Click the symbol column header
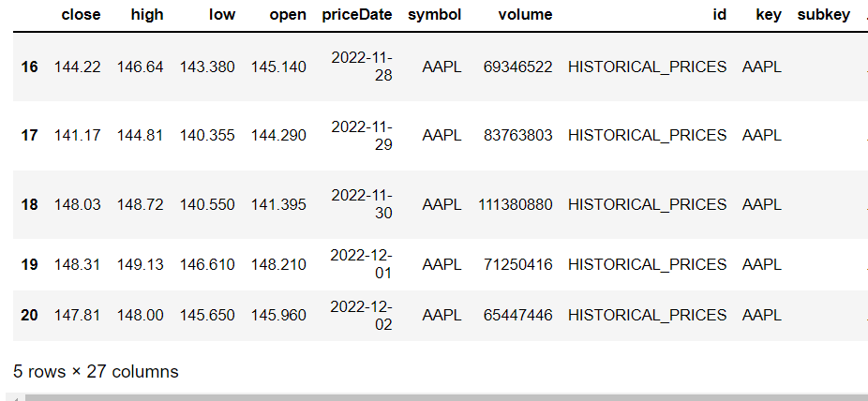 [x=435, y=15]
